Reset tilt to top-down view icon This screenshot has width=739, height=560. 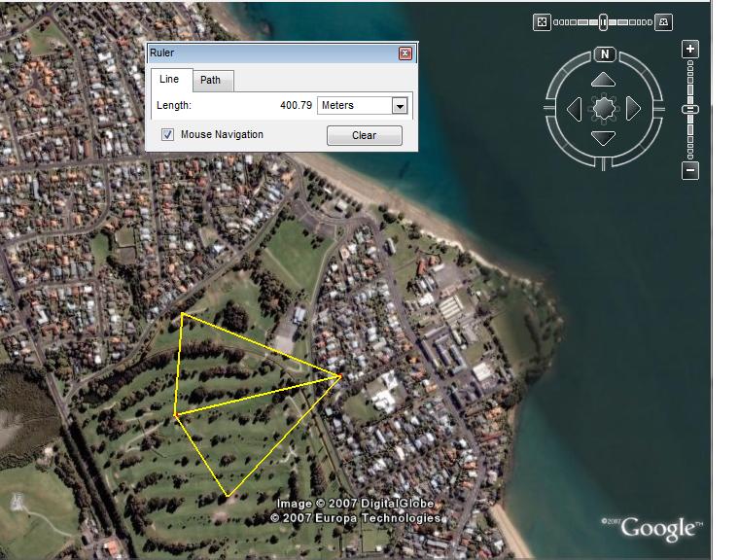543,22
